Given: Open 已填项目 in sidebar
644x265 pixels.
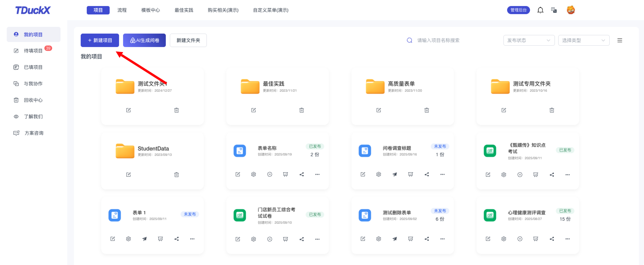Looking at the screenshot, I should [34, 67].
